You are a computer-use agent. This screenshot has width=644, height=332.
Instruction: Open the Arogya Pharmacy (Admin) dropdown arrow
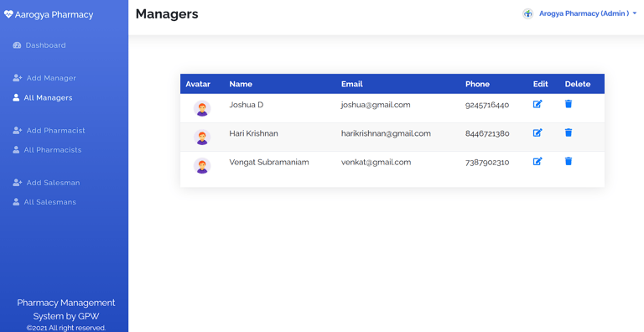coord(635,13)
